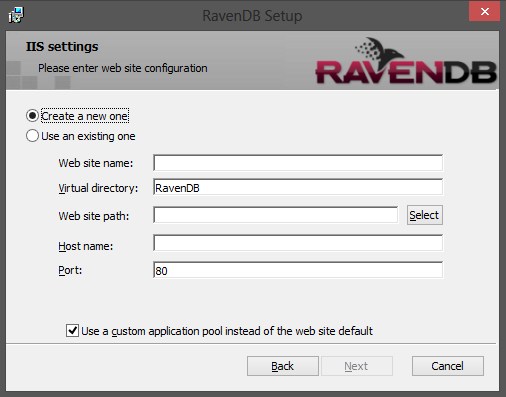Uncheck the custom application pool checkbox
The height and width of the screenshot is (397, 506).
click(x=72, y=331)
